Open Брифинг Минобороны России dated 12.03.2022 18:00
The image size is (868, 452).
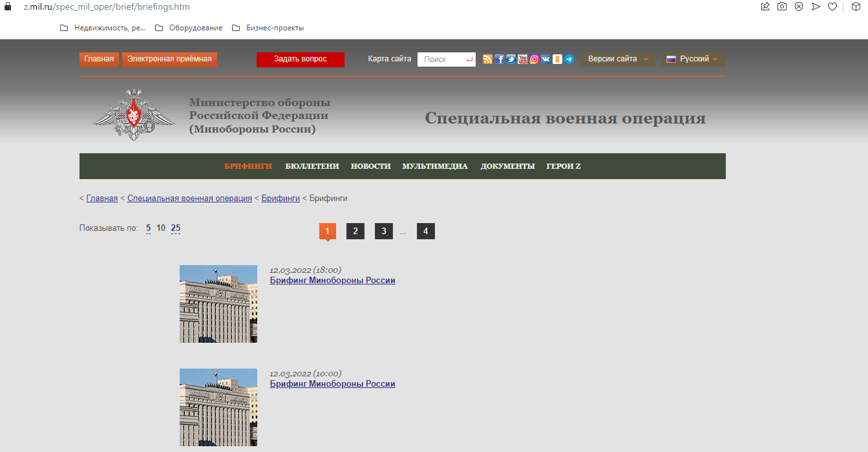point(332,280)
